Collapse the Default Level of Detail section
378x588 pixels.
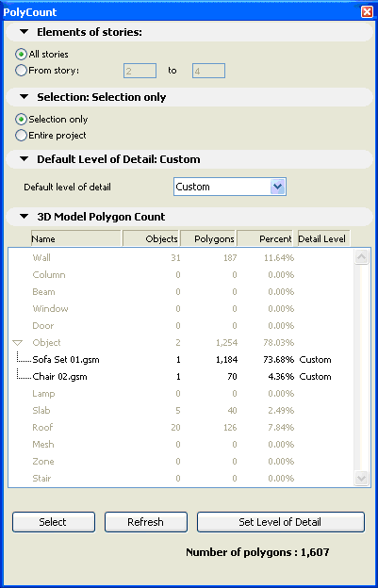24,159
